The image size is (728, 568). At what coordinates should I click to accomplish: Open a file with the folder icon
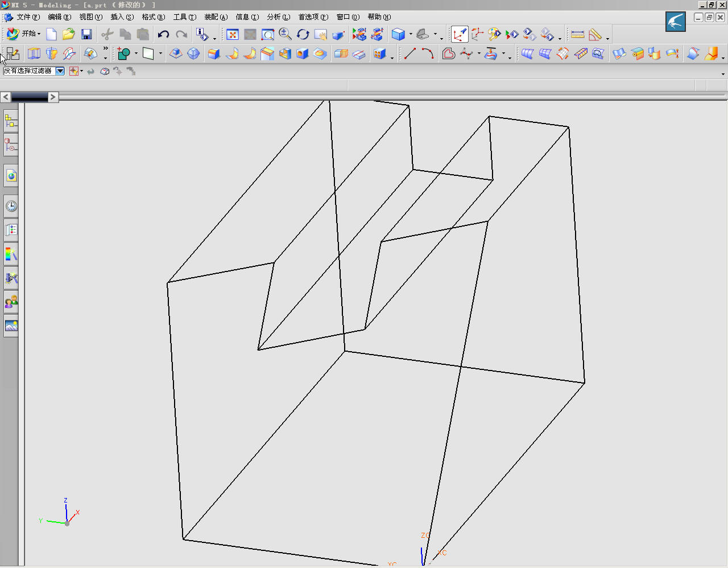point(69,34)
